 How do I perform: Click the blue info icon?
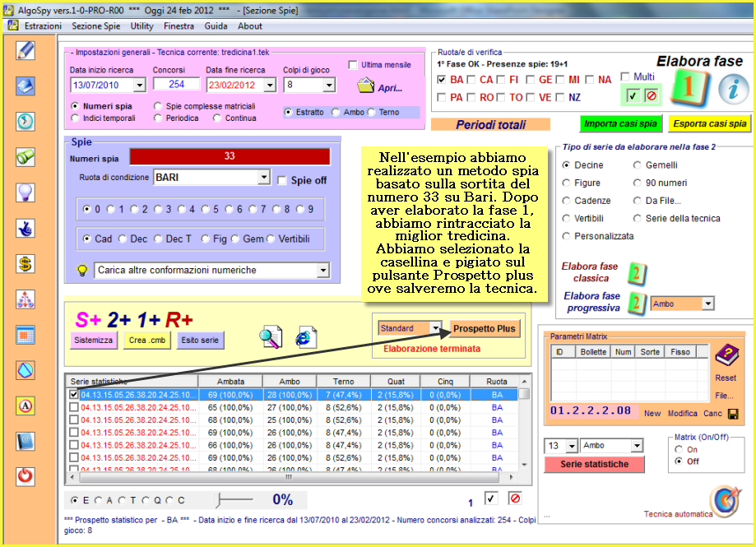click(733, 89)
